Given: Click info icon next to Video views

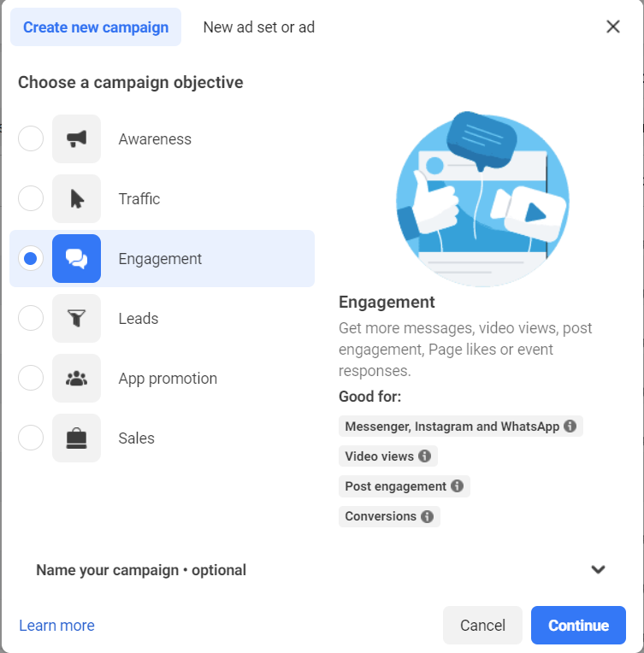Looking at the screenshot, I should tap(425, 456).
